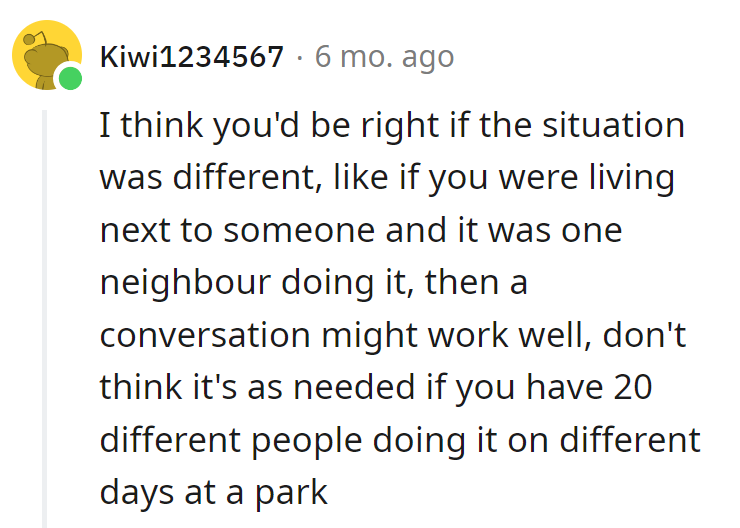Click the word 'needed' in the comment
The image size is (740, 528).
pyautogui.click(x=354, y=387)
